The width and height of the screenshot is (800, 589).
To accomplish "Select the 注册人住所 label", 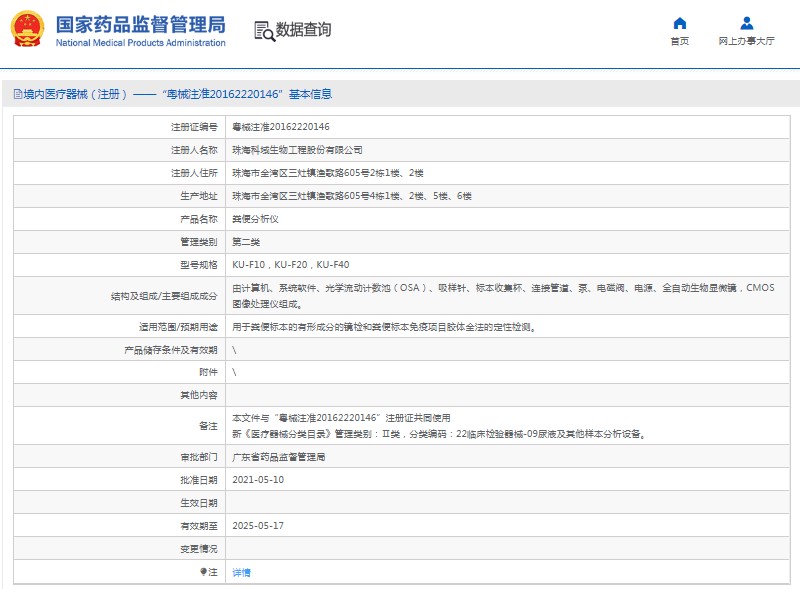I will coord(194,173).
